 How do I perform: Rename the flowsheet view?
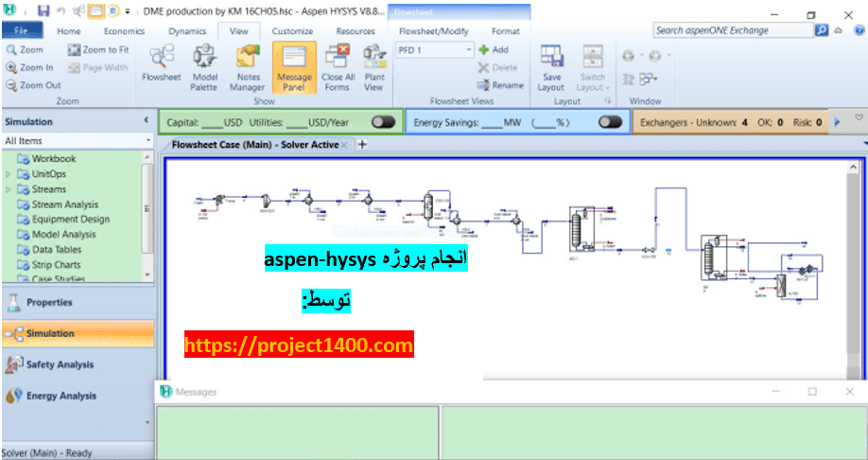click(x=500, y=85)
